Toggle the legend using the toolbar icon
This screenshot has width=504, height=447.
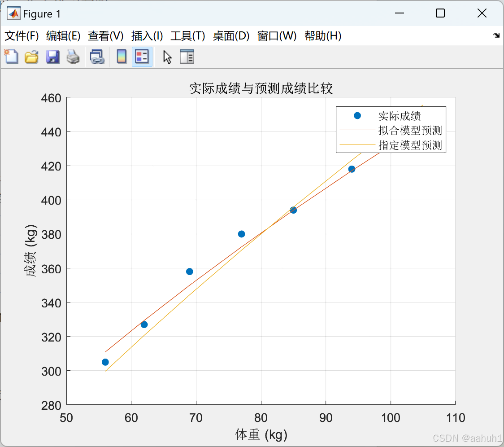[x=142, y=57]
